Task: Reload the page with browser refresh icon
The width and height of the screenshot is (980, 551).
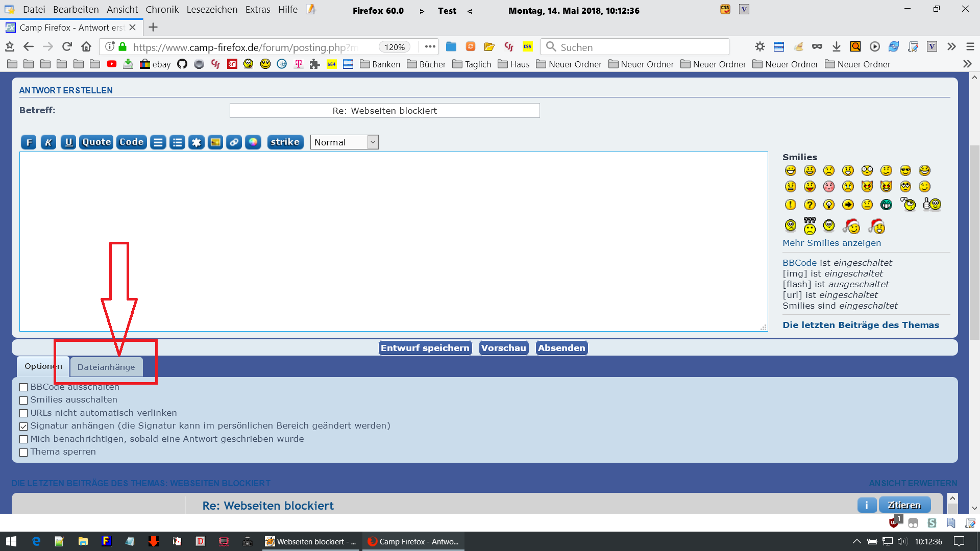Action: click(67, 47)
